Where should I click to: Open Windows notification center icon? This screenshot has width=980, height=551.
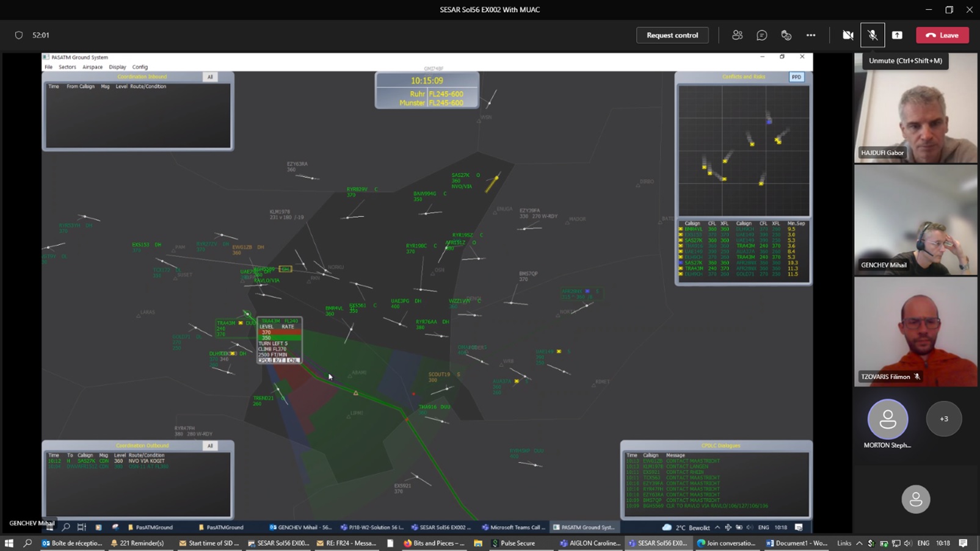point(963,543)
